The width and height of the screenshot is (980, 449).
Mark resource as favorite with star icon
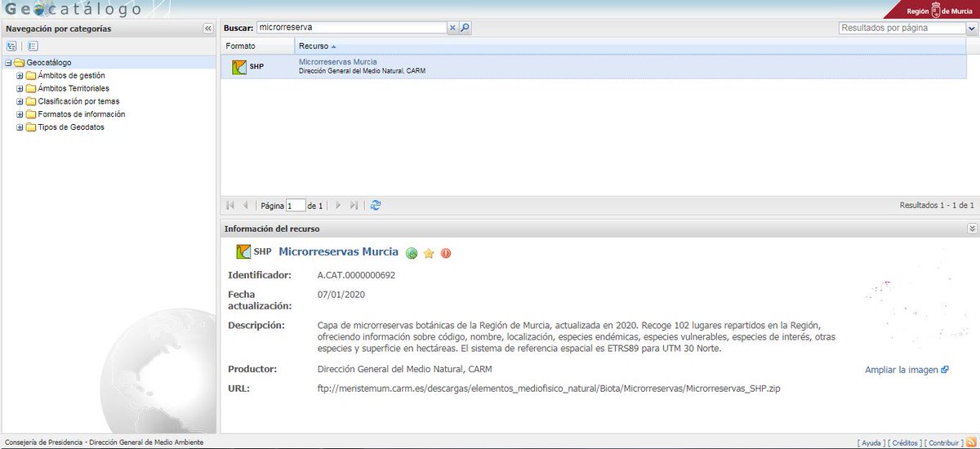point(429,253)
